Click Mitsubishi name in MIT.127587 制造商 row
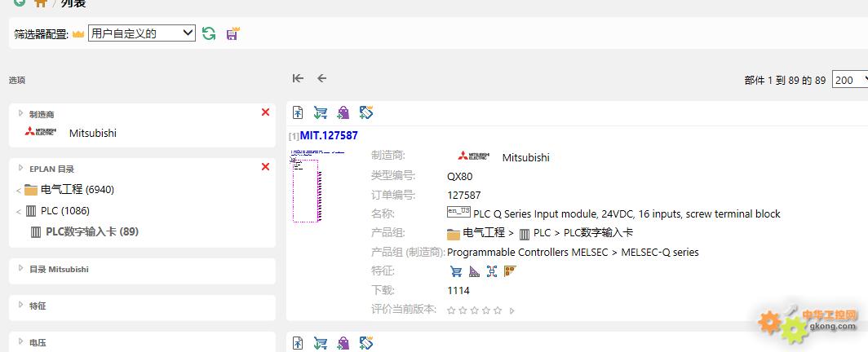Image resolution: width=868 pixels, height=352 pixels. (x=526, y=157)
